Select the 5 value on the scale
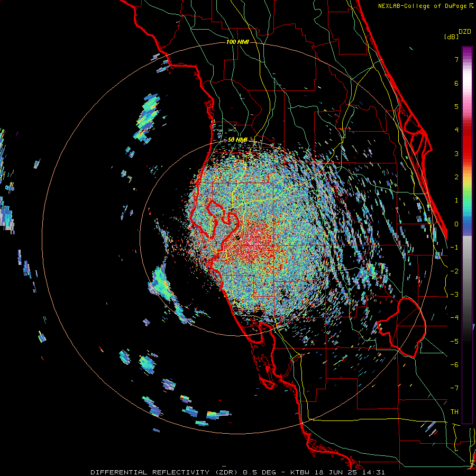The width and height of the screenshot is (476, 476). 456,106
